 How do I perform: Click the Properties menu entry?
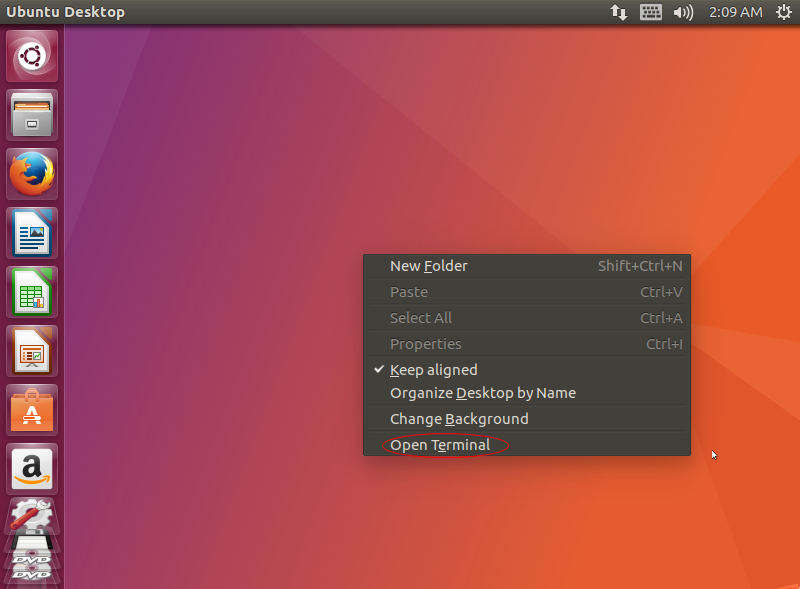[527, 344]
